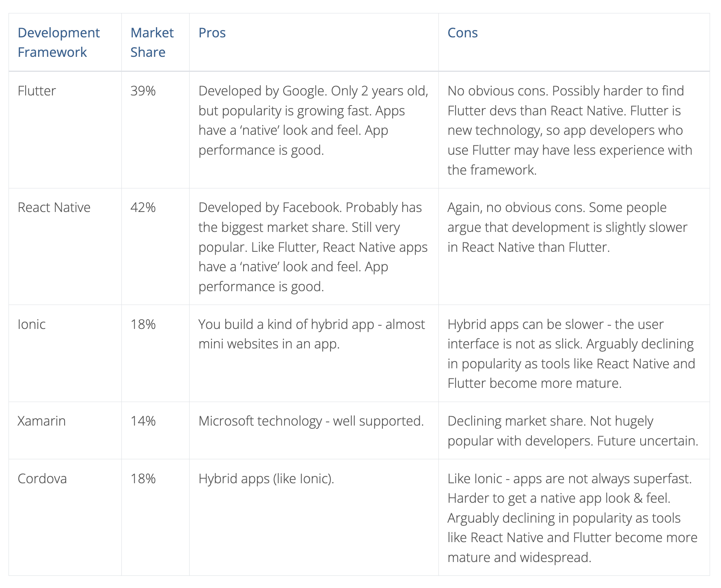Click the Ionic framework name cell
Screen dimensions: 721x588
(32, 324)
